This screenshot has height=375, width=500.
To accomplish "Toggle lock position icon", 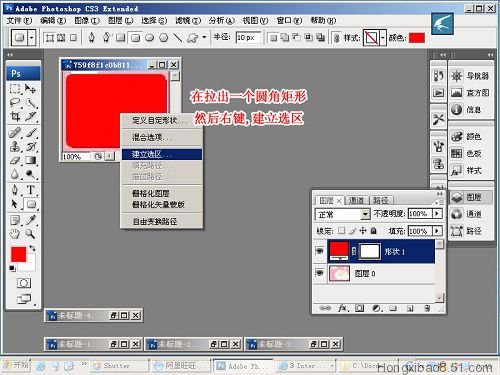I will click(x=363, y=230).
